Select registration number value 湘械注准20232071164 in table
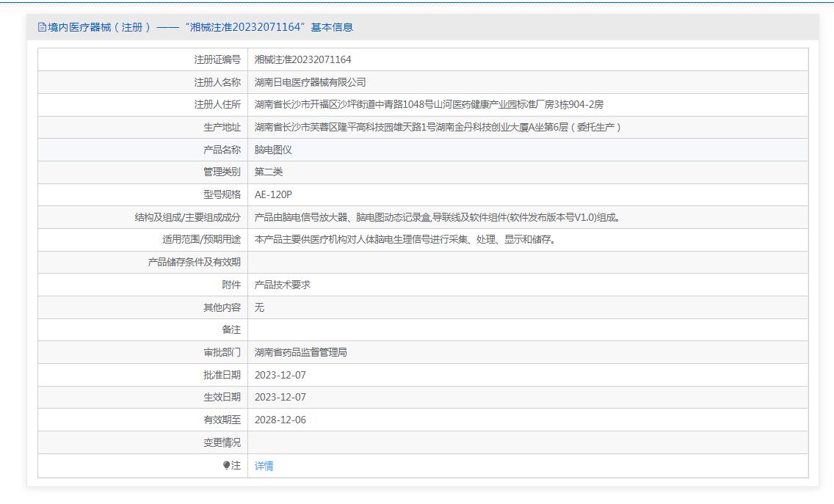Screen dimensions: 834x504 pos(302,59)
